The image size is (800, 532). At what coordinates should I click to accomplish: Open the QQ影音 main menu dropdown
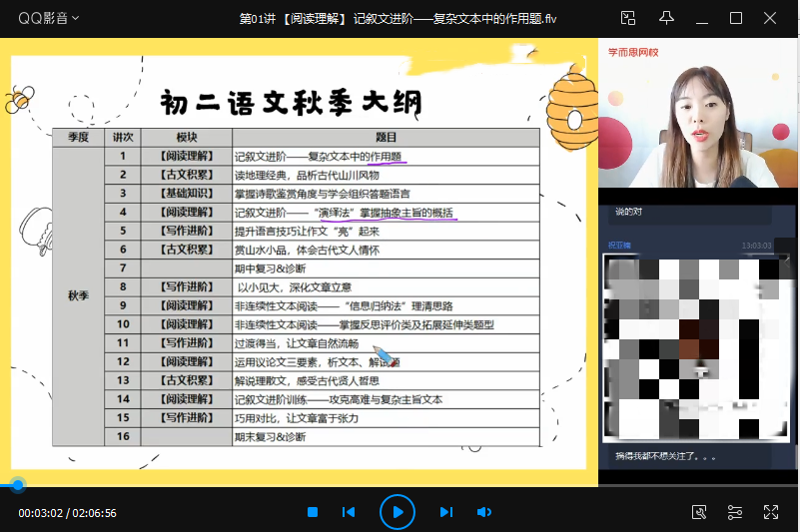76,18
